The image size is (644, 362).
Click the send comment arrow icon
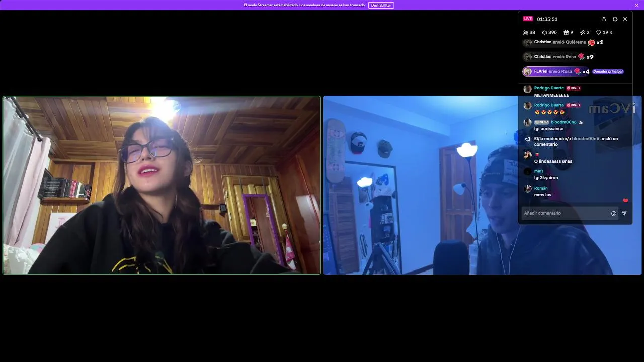click(624, 213)
